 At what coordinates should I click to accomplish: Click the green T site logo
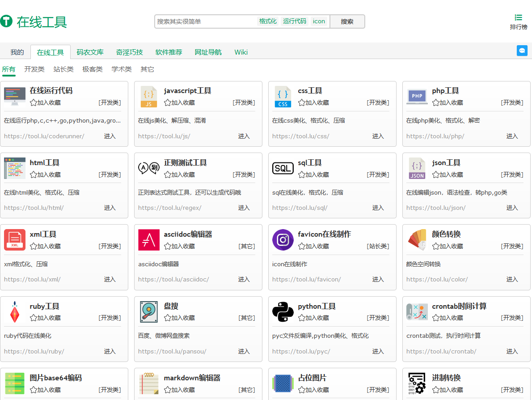(6, 21)
